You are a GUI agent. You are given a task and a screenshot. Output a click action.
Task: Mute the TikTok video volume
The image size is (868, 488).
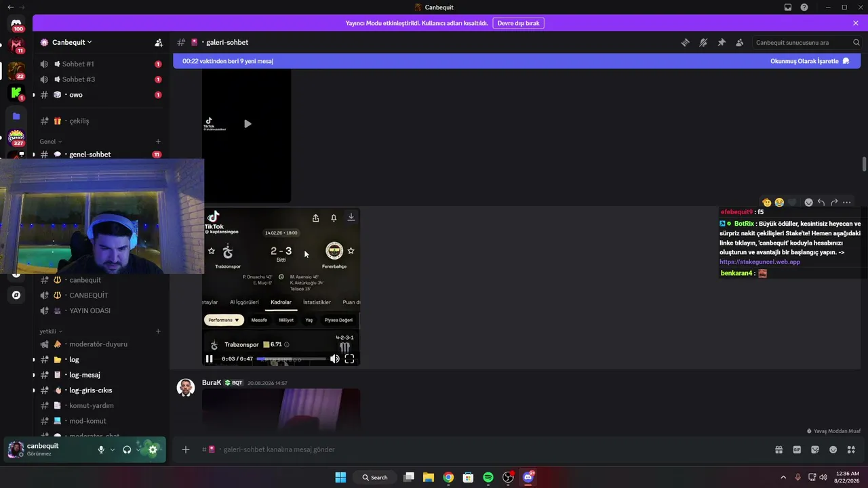tap(334, 359)
